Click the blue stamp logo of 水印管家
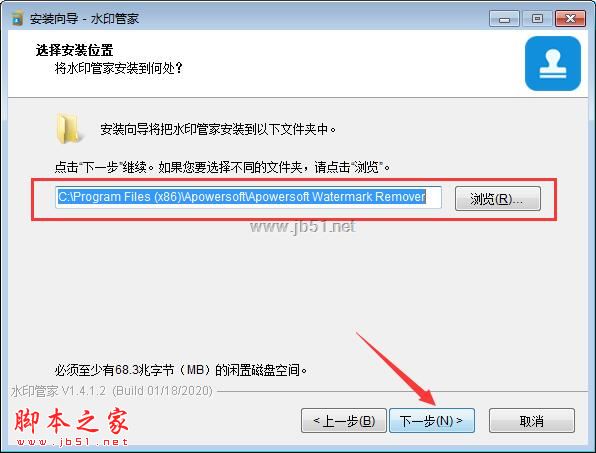Screen dimensions: 596x453 tap(553, 63)
